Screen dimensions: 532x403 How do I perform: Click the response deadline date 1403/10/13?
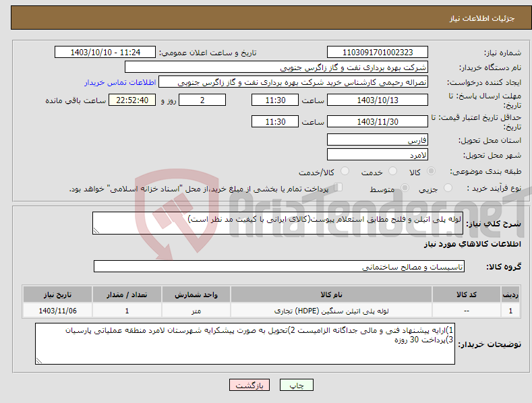point(378,100)
